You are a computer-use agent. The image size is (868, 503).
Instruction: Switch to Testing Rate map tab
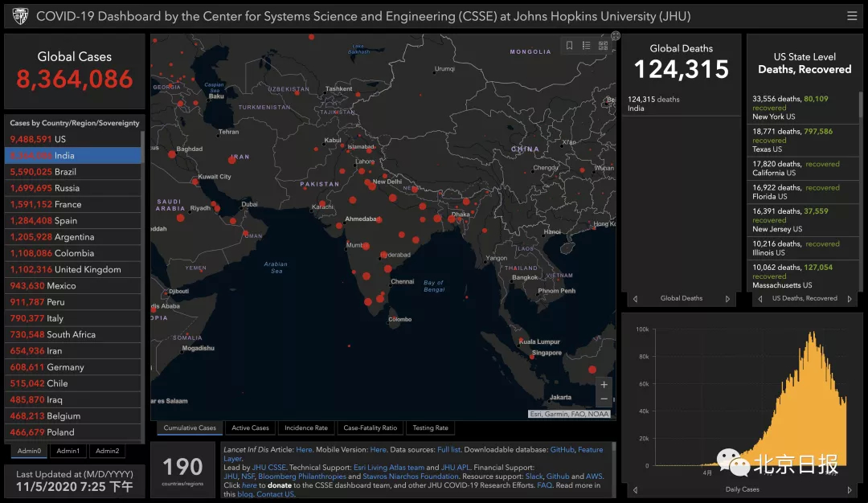[431, 427]
